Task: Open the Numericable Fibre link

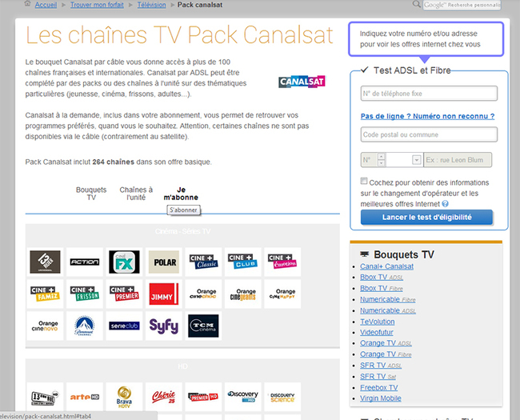Action: point(388,299)
